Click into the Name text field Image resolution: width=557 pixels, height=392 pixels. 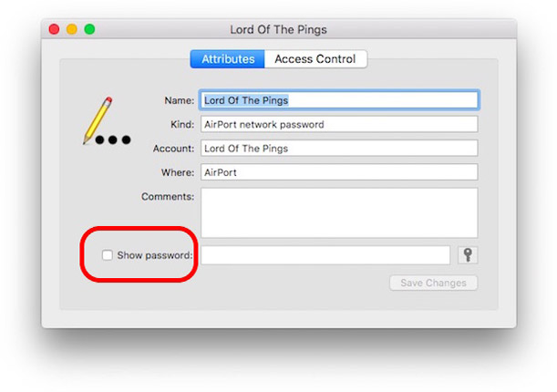[x=339, y=100]
